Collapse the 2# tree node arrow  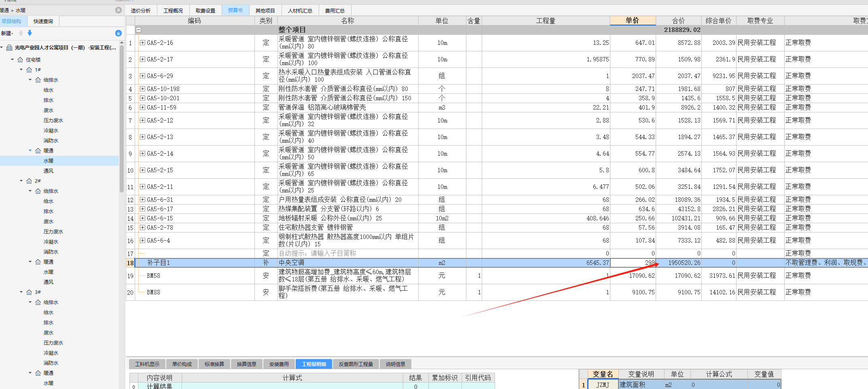[21, 181]
